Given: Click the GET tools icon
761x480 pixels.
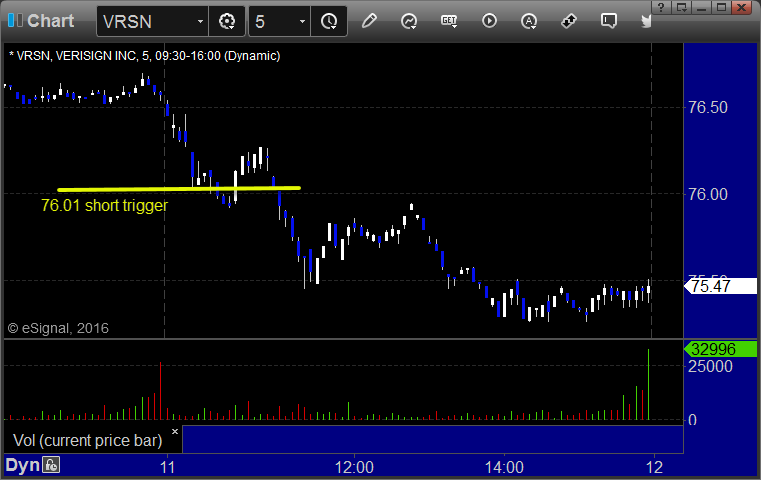Looking at the screenshot, I should [x=449, y=21].
